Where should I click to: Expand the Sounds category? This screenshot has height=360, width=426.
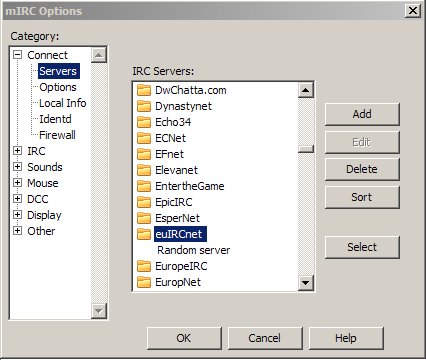17,167
